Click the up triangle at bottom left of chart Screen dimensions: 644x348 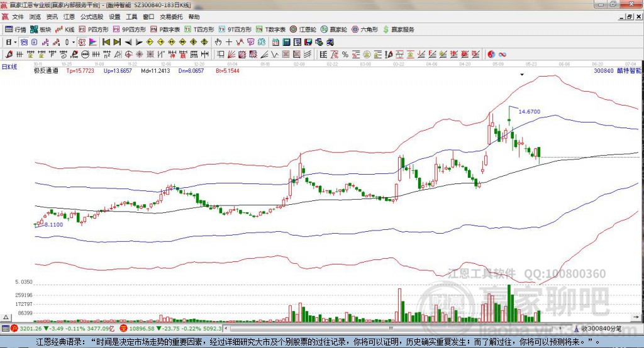tap(6, 317)
